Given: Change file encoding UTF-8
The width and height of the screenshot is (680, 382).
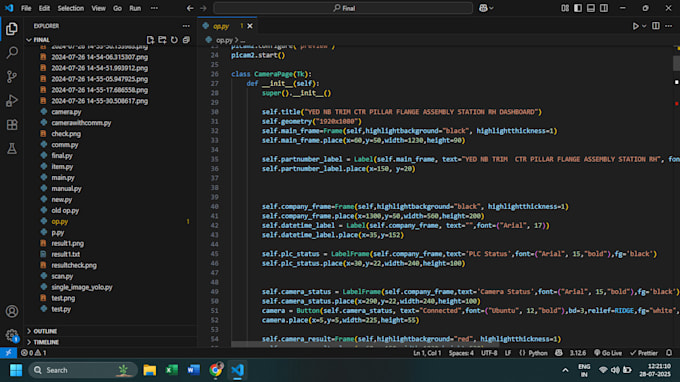Looking at the screenshot, I should (489, 353).
